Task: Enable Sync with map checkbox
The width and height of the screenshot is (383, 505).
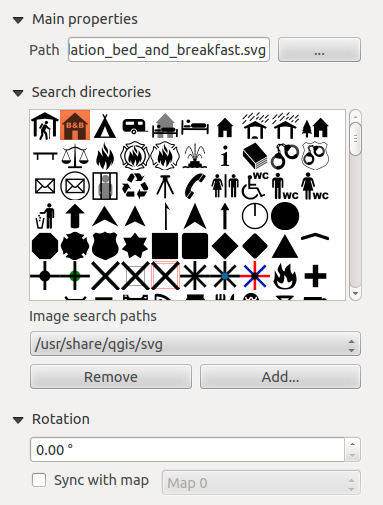Action: (39, 480)
